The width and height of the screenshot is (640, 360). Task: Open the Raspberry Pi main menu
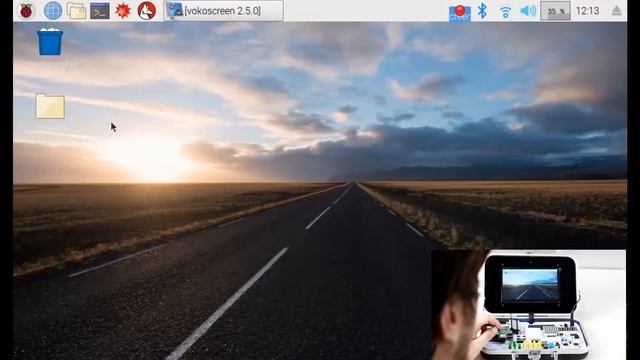26,11
